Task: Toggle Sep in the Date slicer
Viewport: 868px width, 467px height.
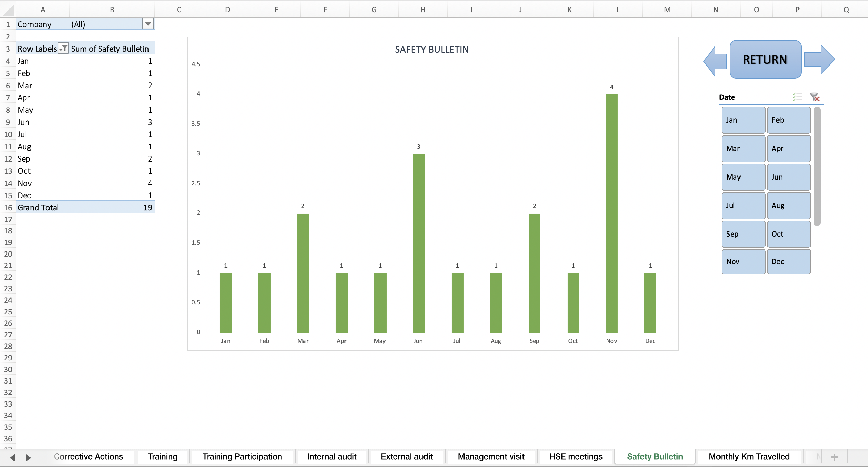Action: (743, 234)
